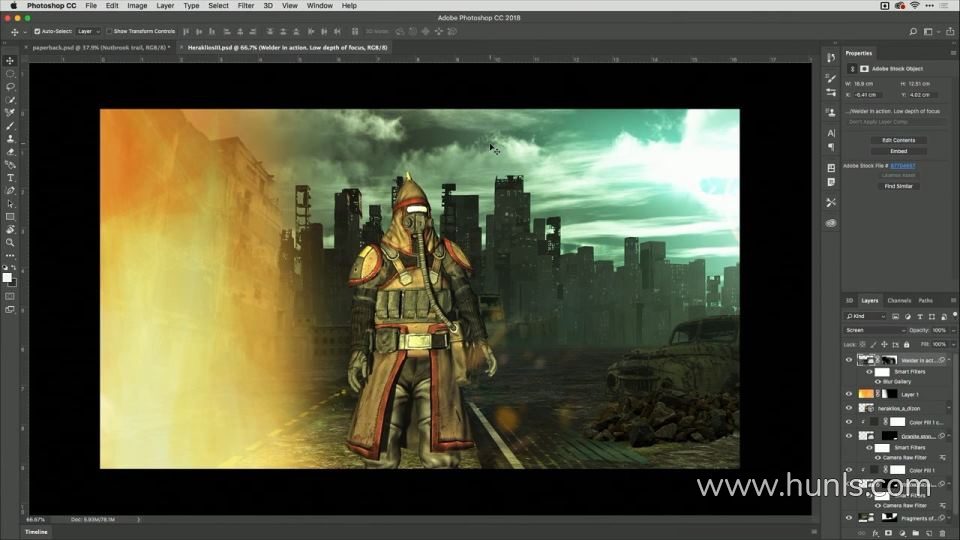Image resolution: width=960 pixels, height=540 pixels.
Task: Select the Lasso tool
Action: [10, 87]
